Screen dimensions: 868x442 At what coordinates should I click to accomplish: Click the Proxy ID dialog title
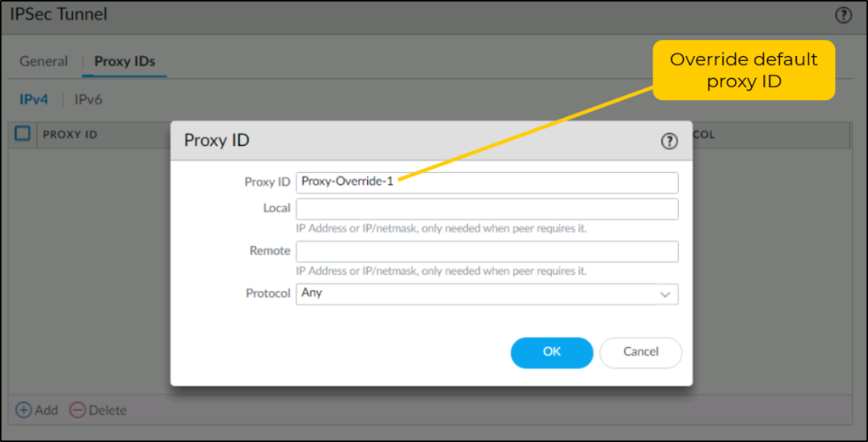coord(216,141)
